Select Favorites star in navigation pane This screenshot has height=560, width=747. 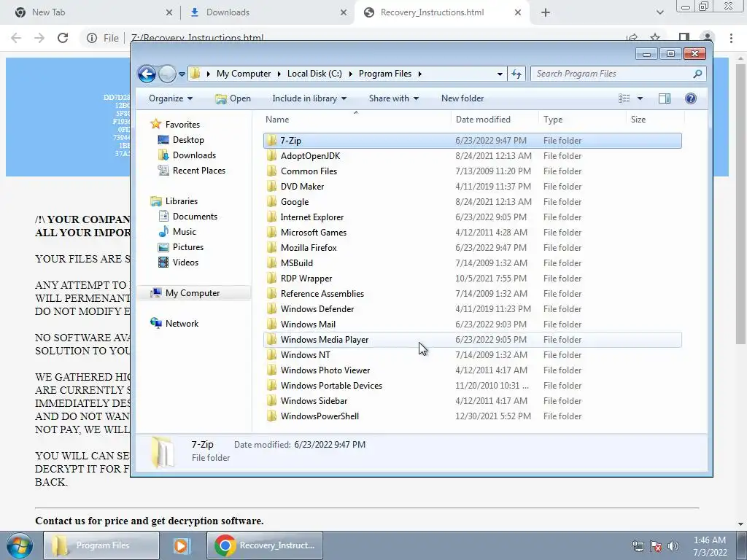[x=156, y=124]
